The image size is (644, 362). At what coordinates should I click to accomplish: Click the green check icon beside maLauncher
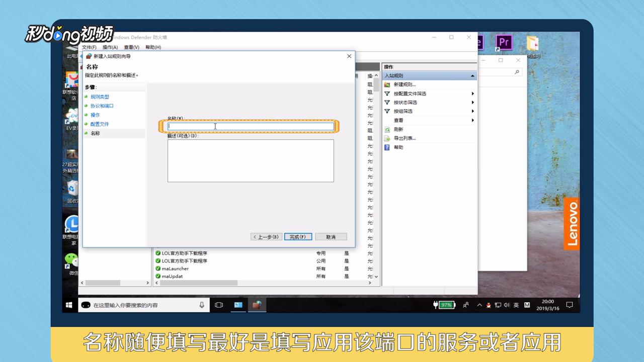point(158,269)
